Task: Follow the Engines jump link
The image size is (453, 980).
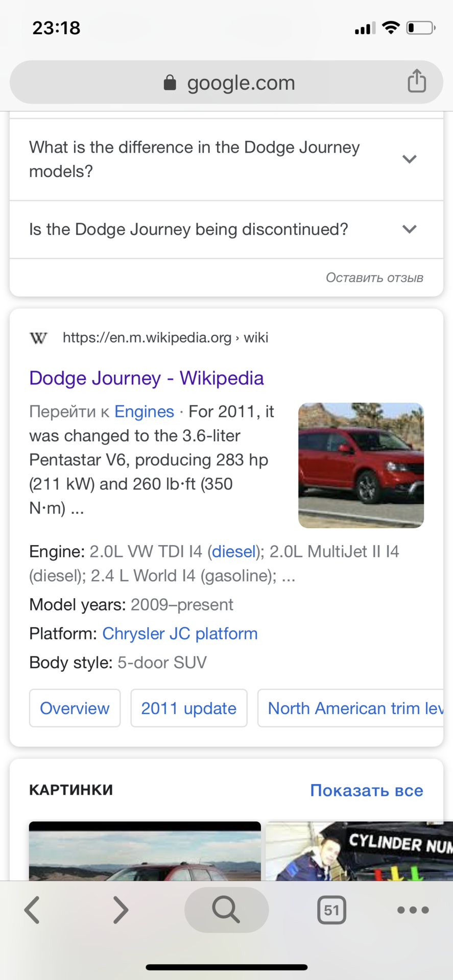Action: tap(144, 411)
